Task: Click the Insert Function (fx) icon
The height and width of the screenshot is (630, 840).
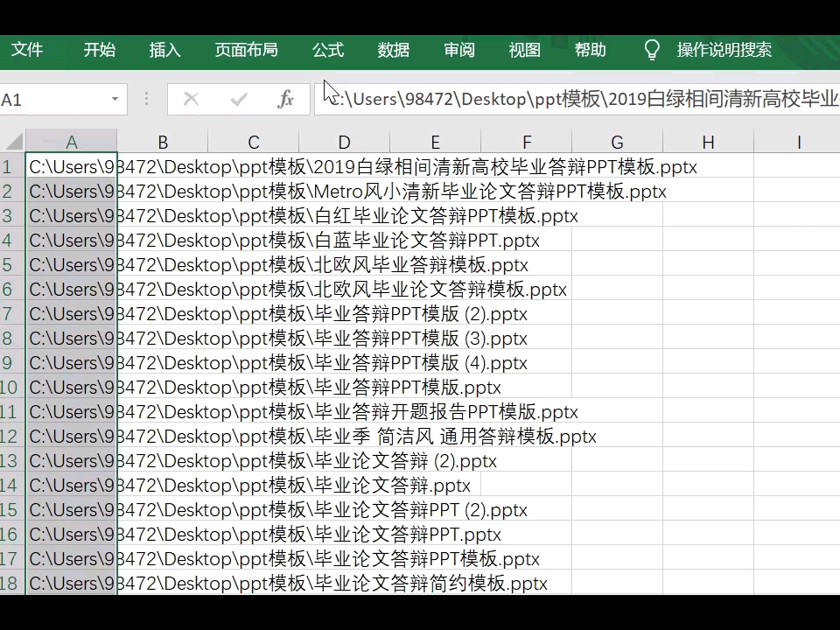Action: 285,99
